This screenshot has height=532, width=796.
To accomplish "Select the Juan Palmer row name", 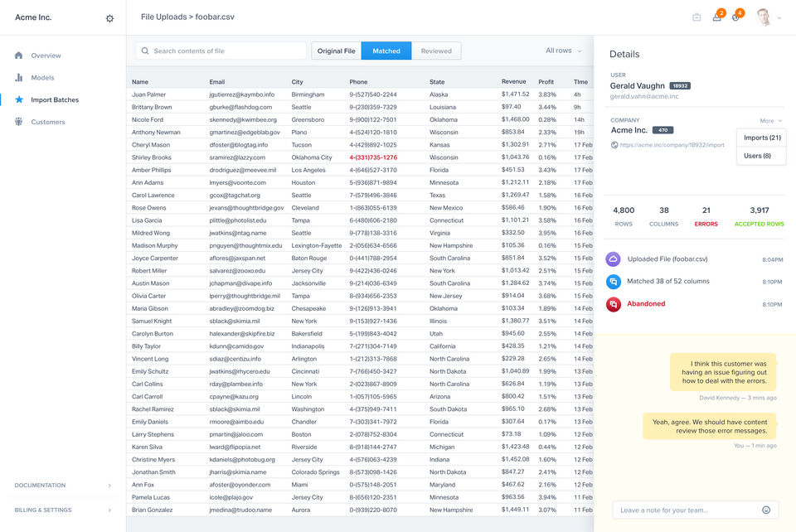I will (x=148, y=94).
